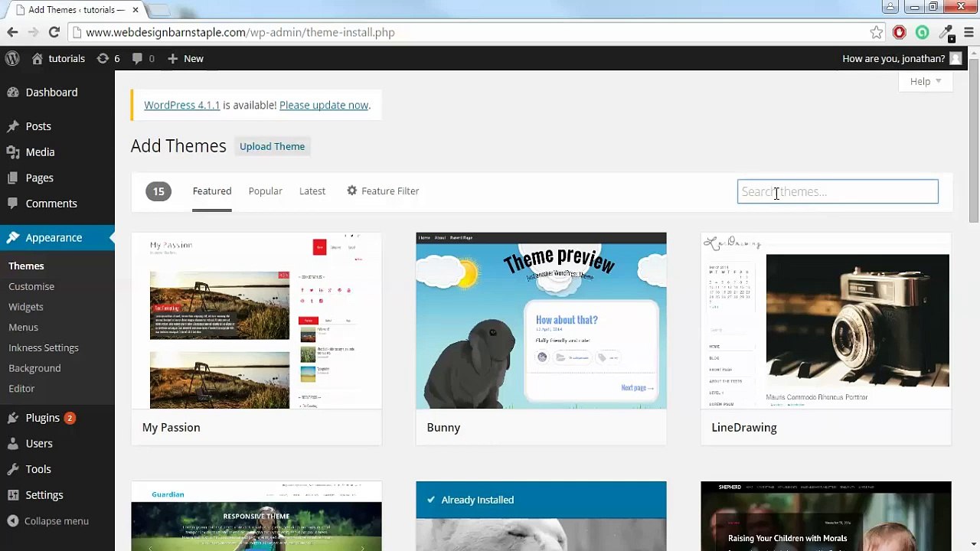Click the 'Please update now' link
980x551 pixels.
(x=324, y=105)
